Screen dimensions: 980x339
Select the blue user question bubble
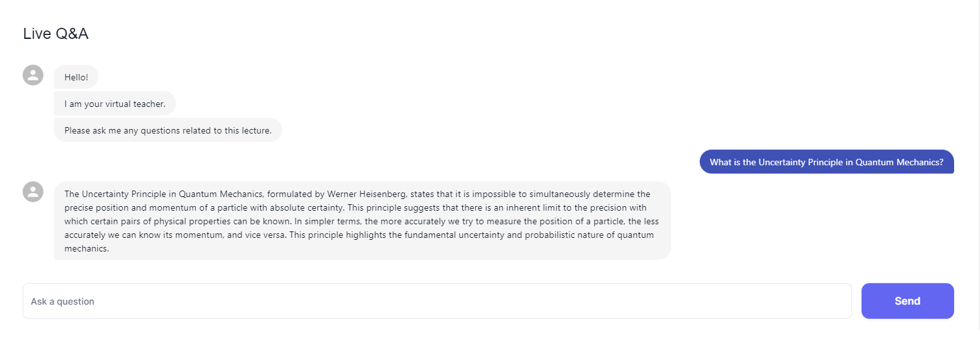pos(827,162)
